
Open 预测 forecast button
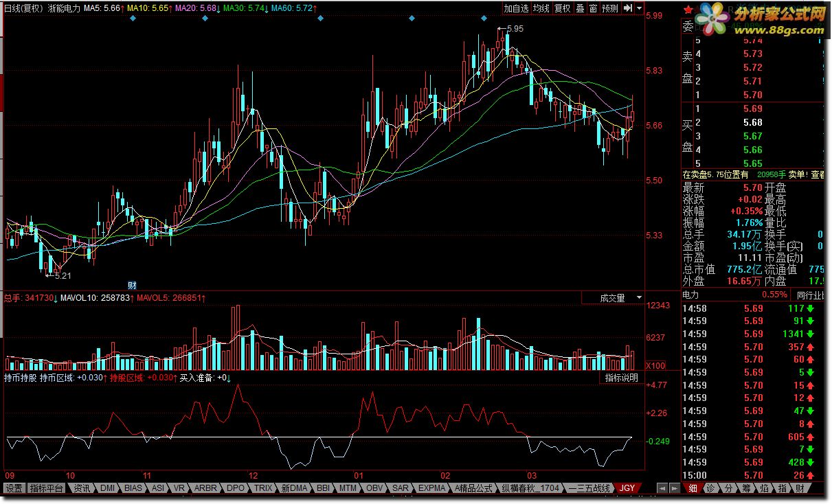click(x=609, y=8)
